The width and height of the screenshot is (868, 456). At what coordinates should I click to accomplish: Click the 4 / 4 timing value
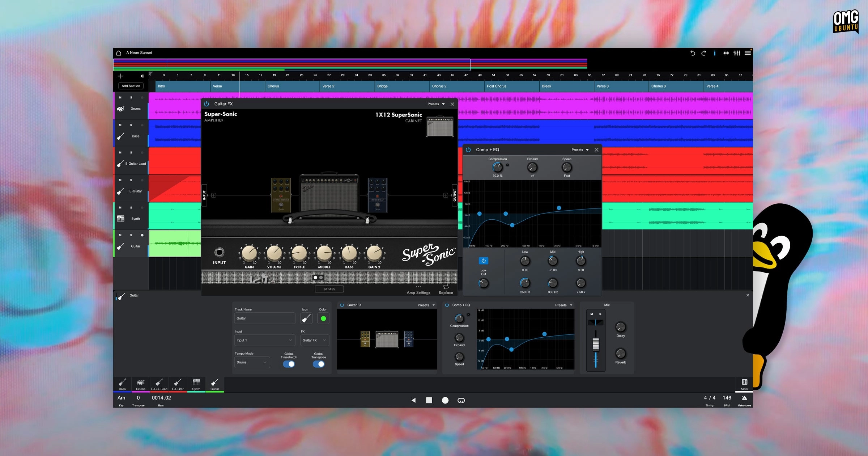[710, 398]
